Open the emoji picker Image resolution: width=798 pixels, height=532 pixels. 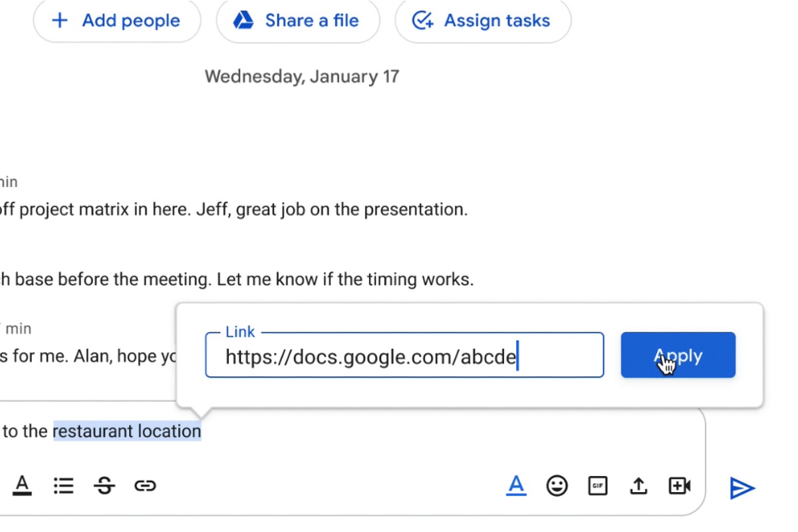pos(557,486)
